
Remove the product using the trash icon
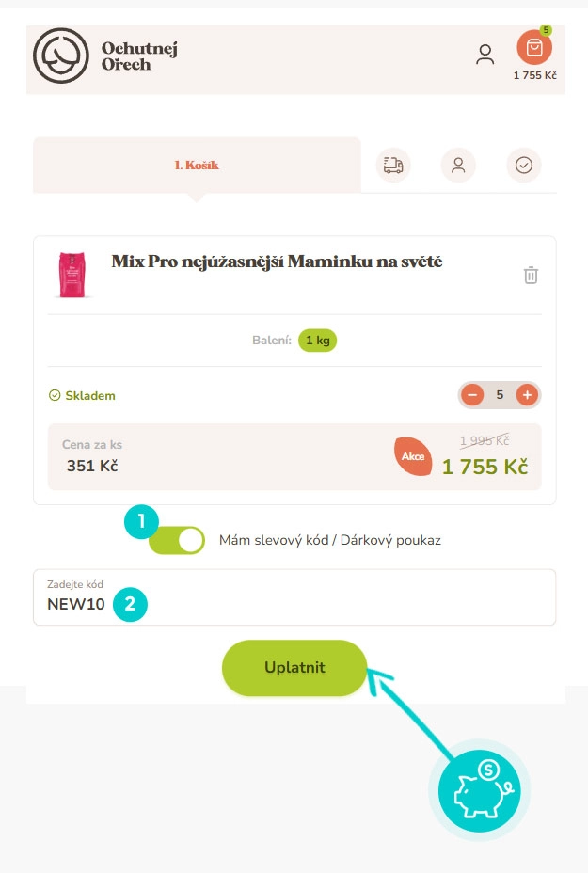pos(531,276)
